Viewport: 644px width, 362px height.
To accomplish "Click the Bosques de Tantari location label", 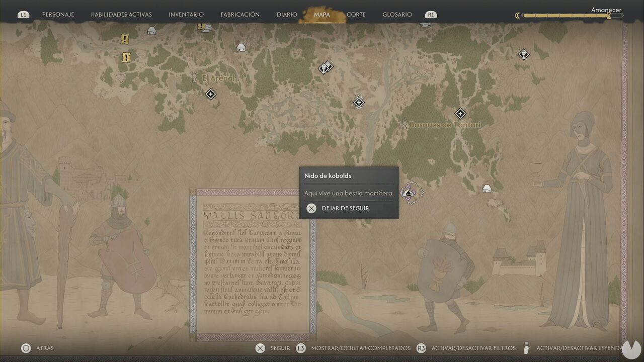I will pyautogui.click(x=445, y=125).
